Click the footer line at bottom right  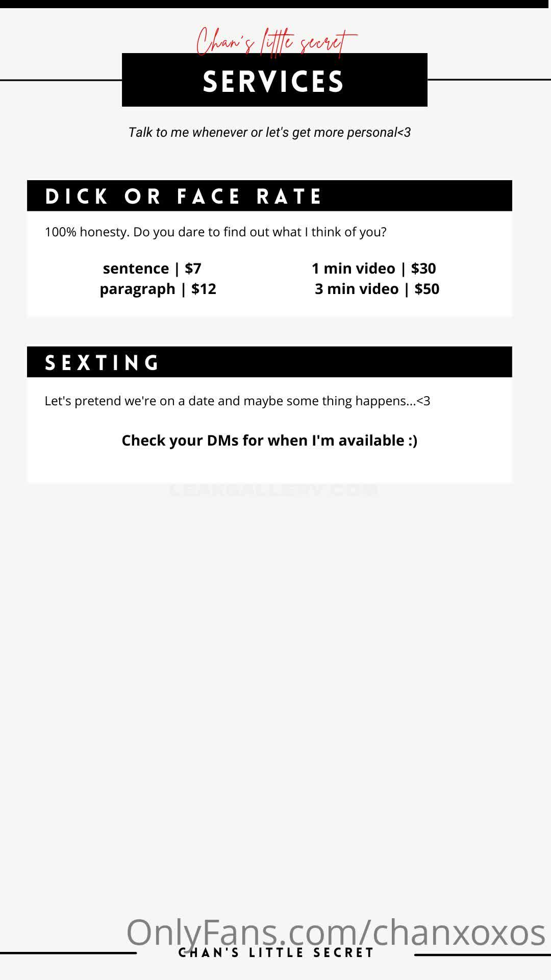click(482, 955)
